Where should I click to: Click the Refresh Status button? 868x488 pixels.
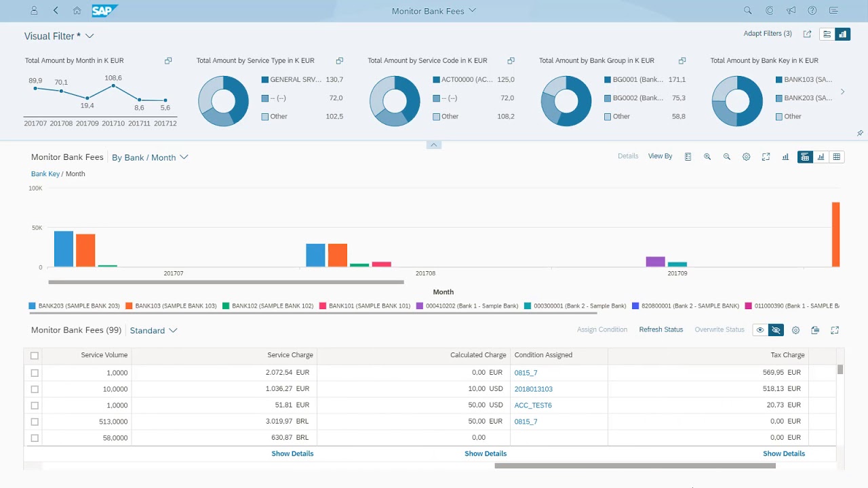click(661, 329)
